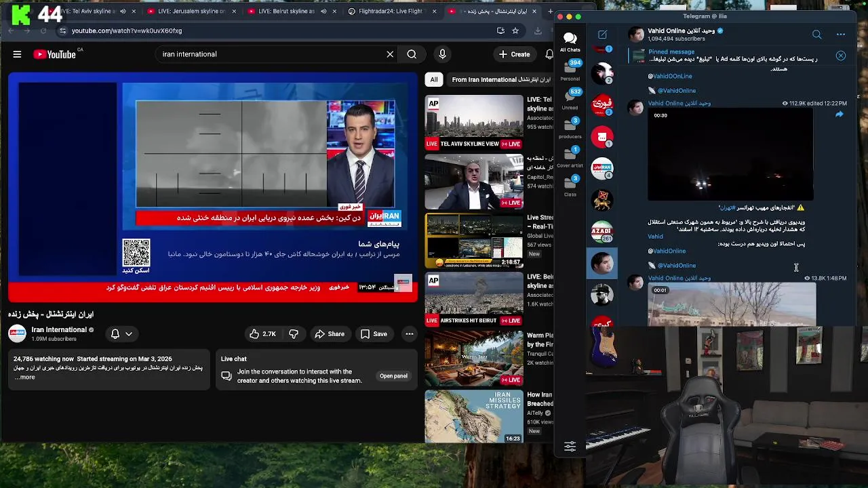Open the Class folder in Telegram
The width and height of the screenshot is (868, 488).
570,186
